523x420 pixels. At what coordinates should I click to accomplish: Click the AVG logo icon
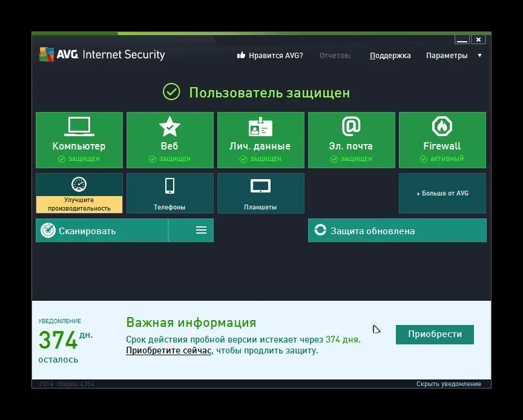(x=47, y=54)
